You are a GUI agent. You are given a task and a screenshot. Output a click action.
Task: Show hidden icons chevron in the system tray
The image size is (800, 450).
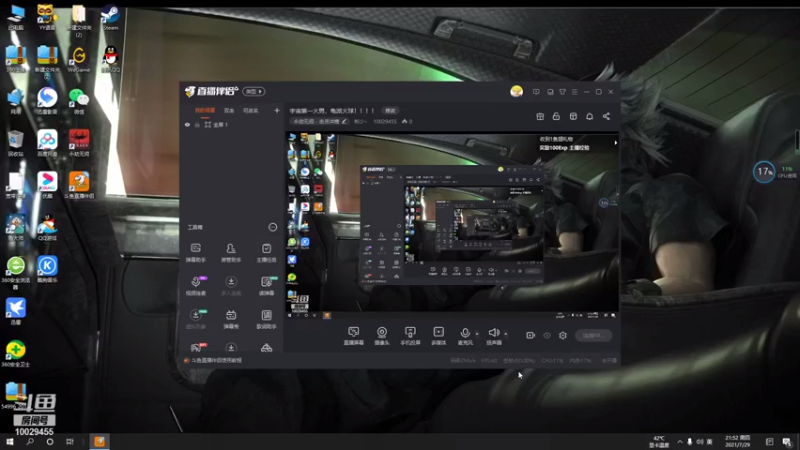pos(680,441)
